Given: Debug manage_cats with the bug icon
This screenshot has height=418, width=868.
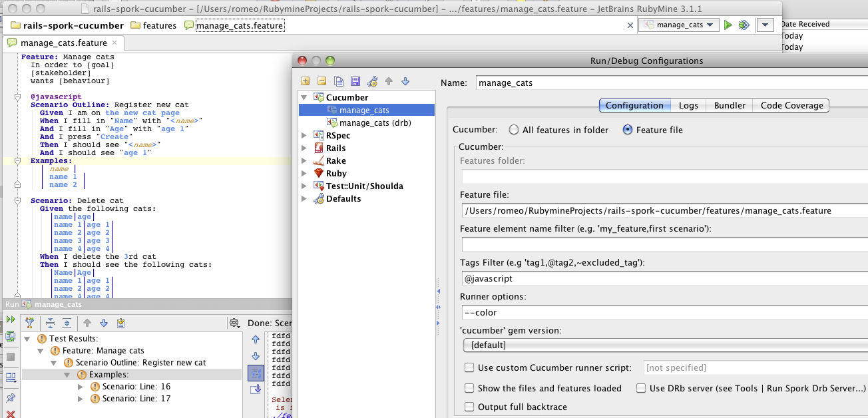Looking at the screenshot, I should (744, 25).
